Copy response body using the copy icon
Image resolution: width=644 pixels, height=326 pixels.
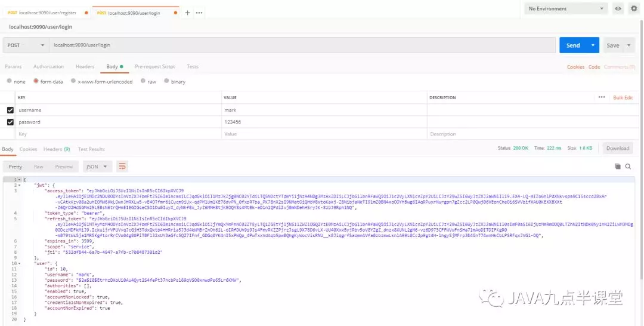pyautogui.click(x=618, y=167)
